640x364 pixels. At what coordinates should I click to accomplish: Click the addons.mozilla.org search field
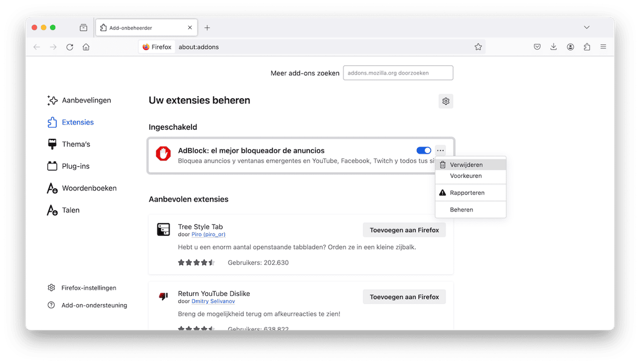point(398,73)
